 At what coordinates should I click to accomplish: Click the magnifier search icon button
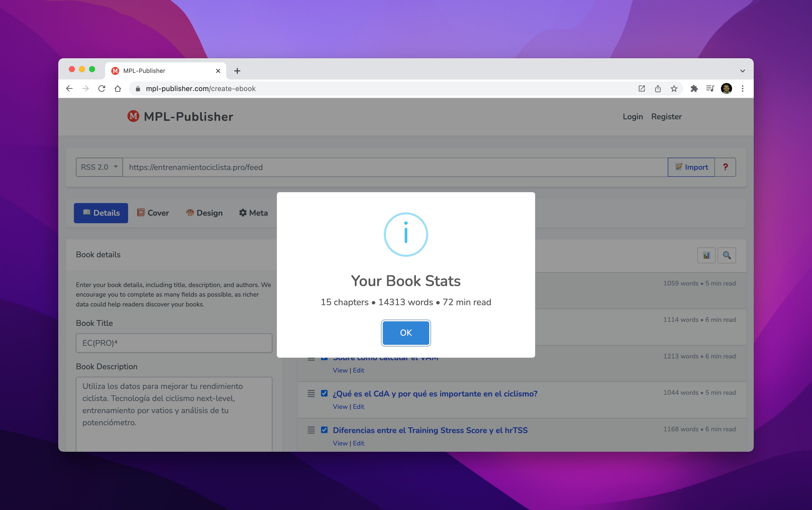[727, 255]
